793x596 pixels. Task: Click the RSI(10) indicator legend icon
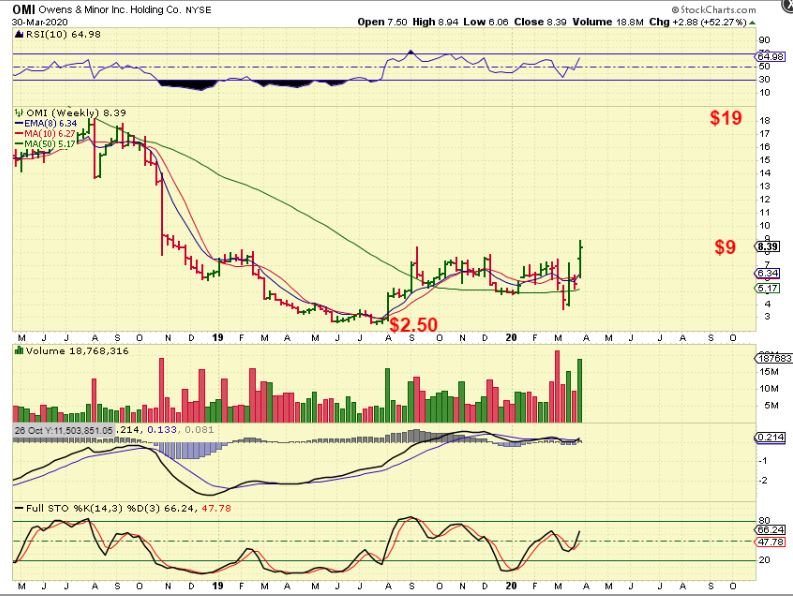19,34
